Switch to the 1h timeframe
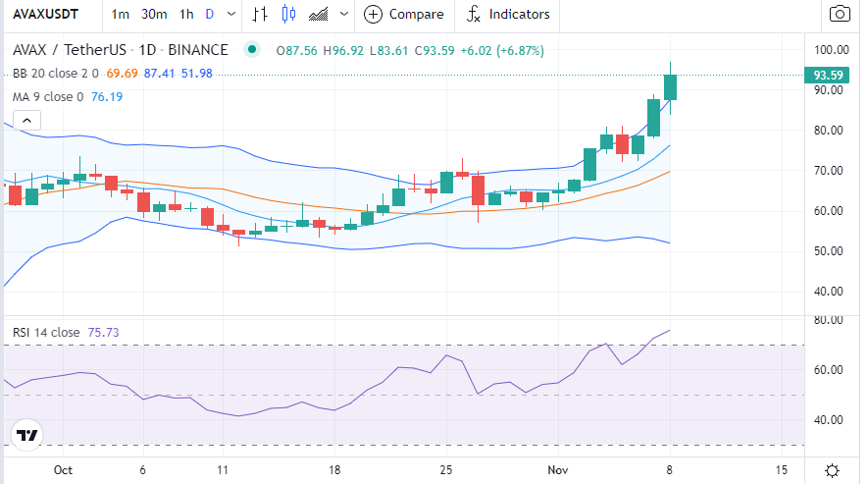The height and width of the screenshot is (484, 868). (186, 14)
